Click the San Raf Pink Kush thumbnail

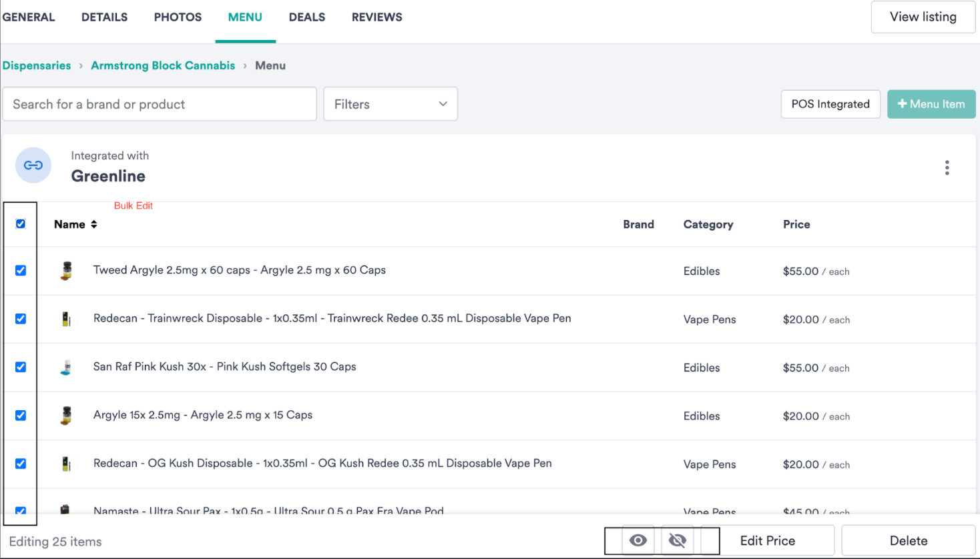point(66,367)
